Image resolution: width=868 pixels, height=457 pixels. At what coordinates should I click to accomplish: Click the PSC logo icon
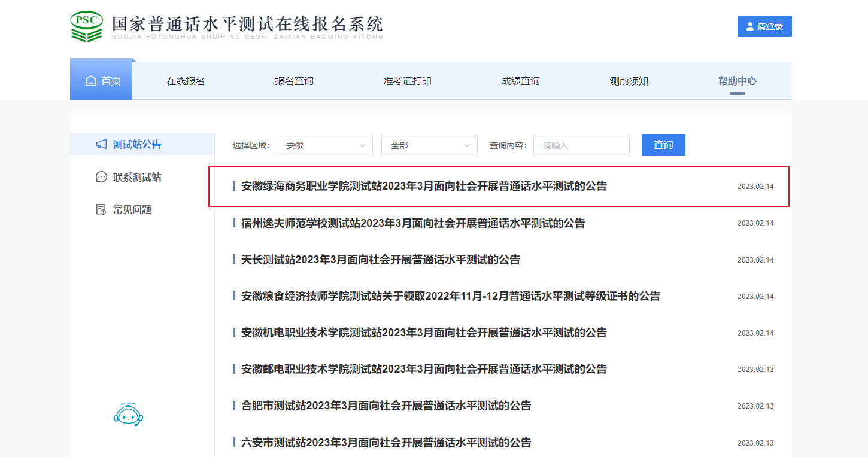pyautogui.click(x=87, y=26)
